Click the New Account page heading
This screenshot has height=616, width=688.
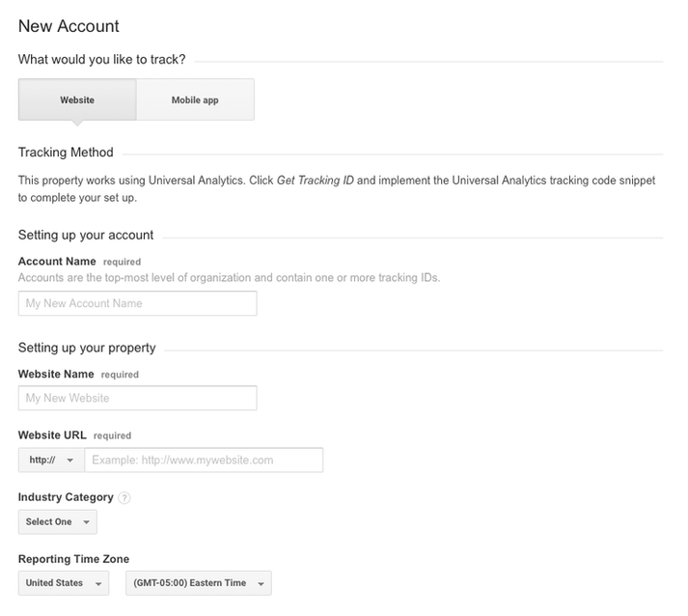[69, 26]
